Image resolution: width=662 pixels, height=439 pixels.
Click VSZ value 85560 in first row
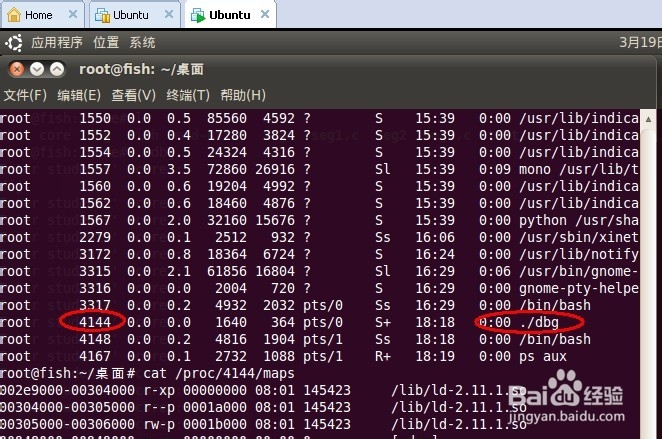227,118
